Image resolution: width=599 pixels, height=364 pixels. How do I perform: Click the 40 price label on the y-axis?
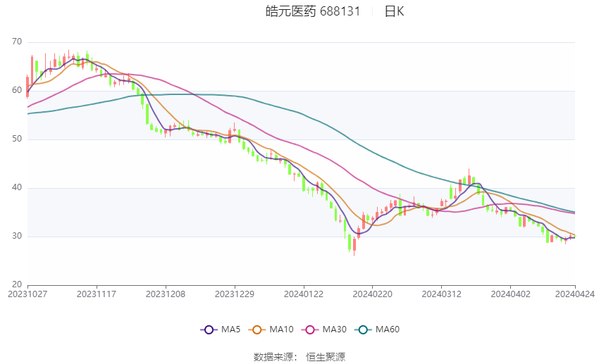[x=17, y=188]
